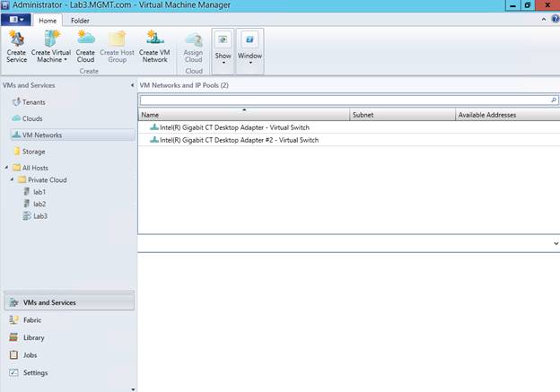Open the Show dropdown in ribbon
This screenshot has height=392, width=560.
click(x=223, y=51)
